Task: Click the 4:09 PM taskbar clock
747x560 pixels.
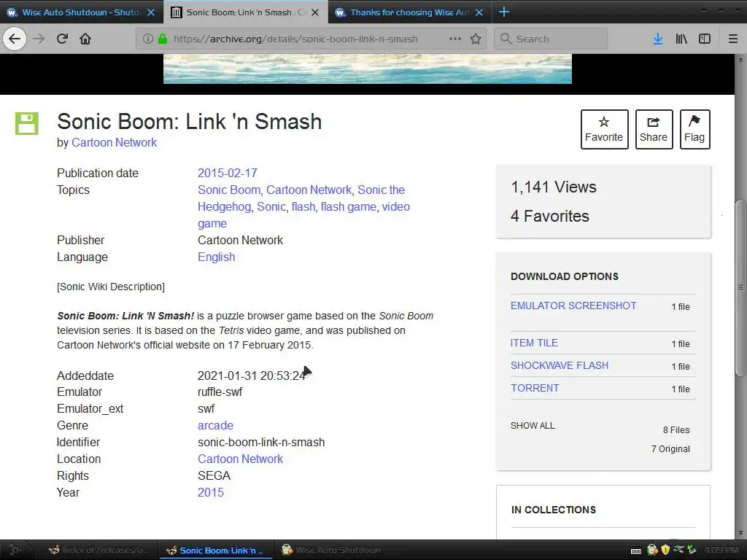Action: (x=721, y=550)
